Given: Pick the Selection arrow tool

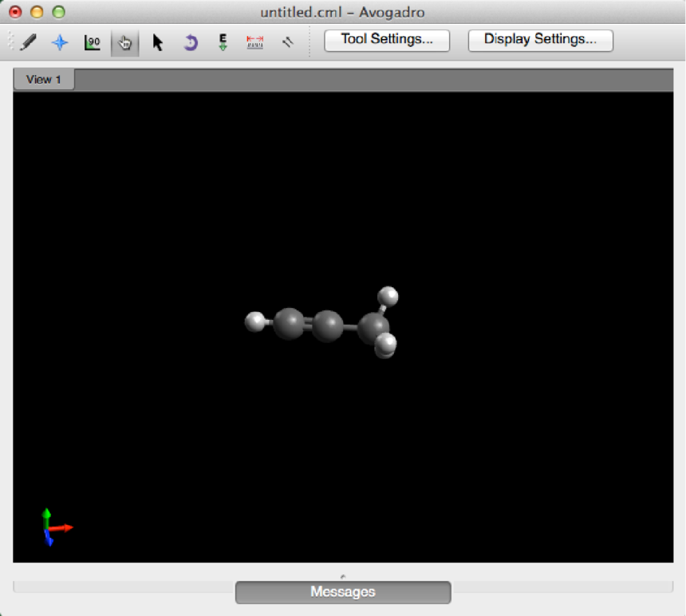Looking at the screenshot, I should (158, 42).
